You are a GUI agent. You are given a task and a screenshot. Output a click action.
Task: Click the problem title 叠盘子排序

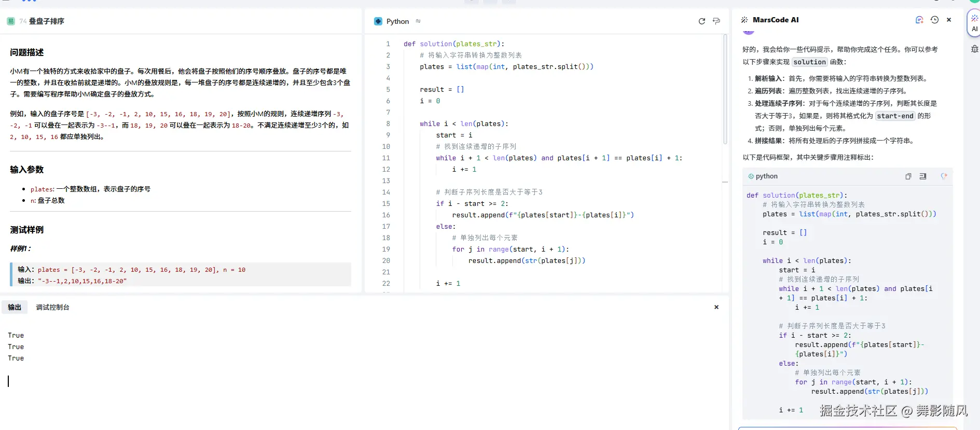point(47,21)
